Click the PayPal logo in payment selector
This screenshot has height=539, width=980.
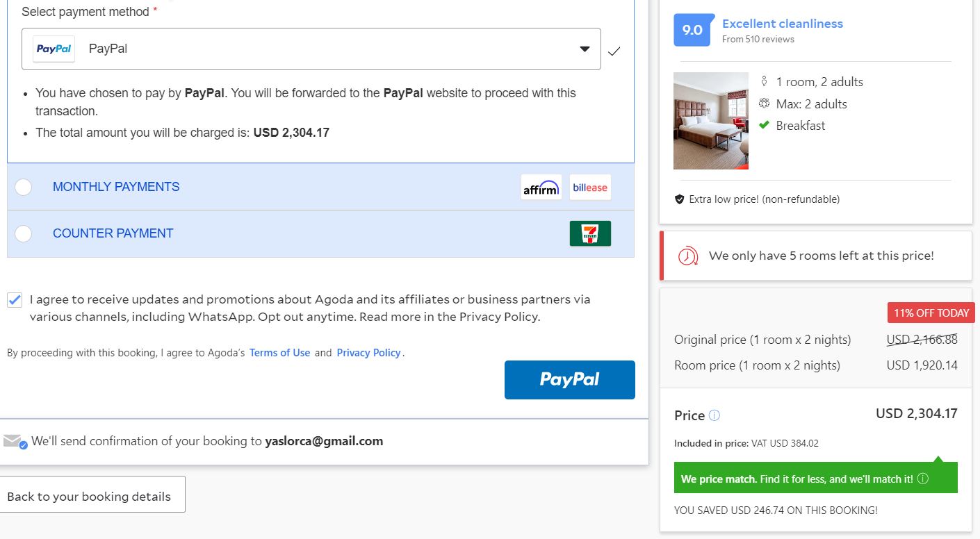tap(54, 49)
